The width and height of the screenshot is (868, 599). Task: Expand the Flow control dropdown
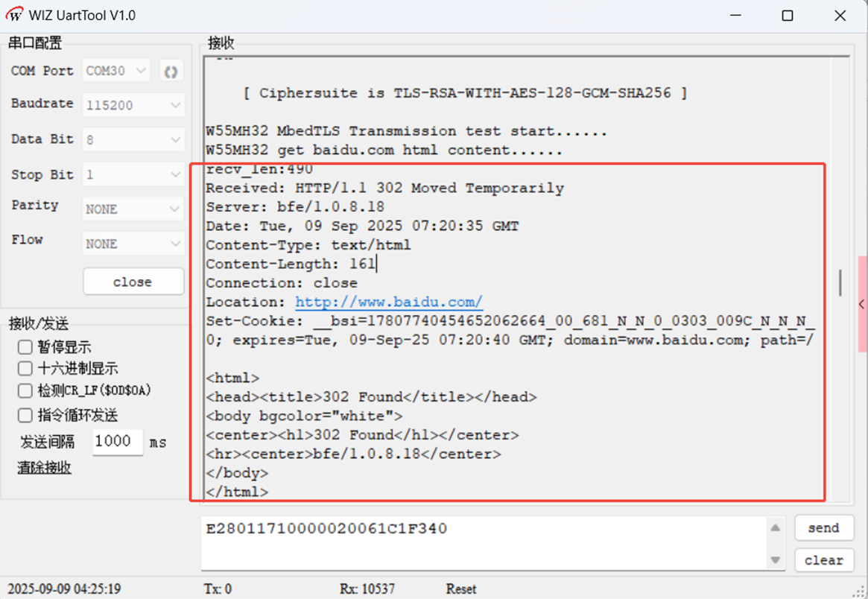click(x=133, y=244)
